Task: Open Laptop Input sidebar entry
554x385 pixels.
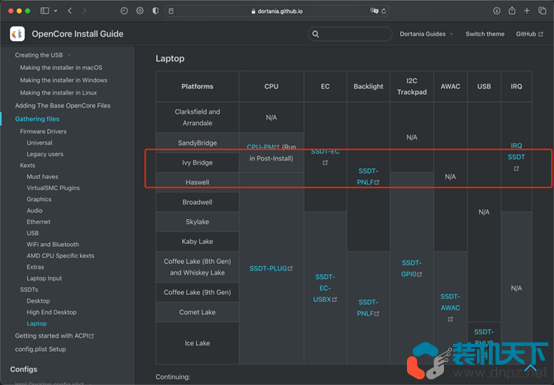Action: coord(44,278)
